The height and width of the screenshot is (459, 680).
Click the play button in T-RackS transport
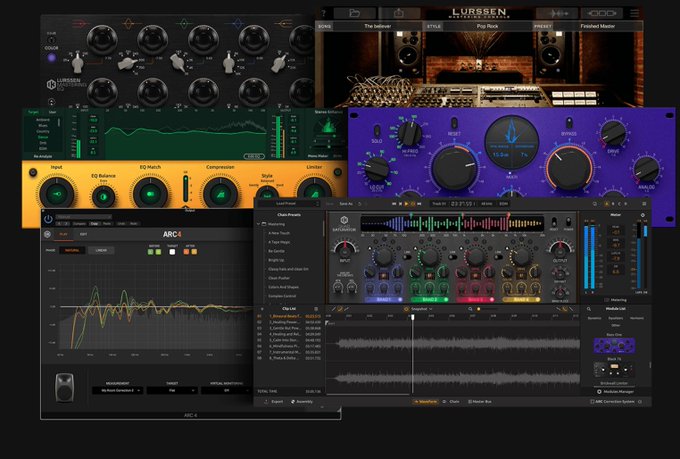coord(406,203)
